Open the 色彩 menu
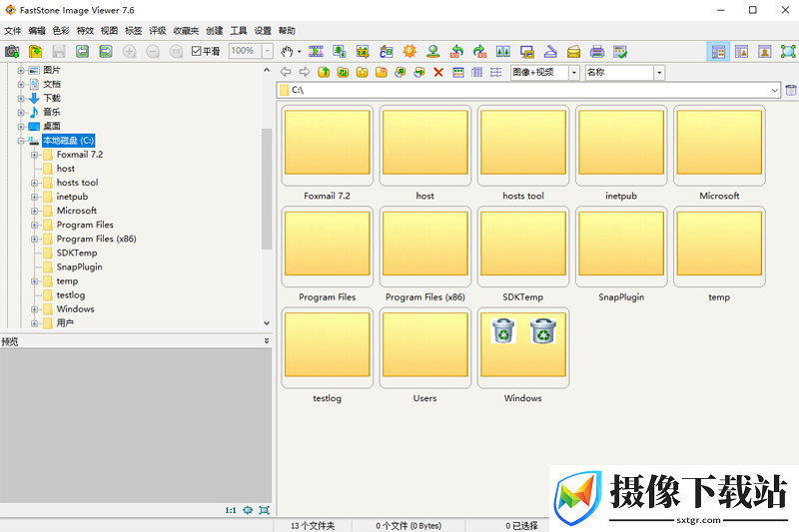Viewport: 799px width, 532px height. (61, 31)
